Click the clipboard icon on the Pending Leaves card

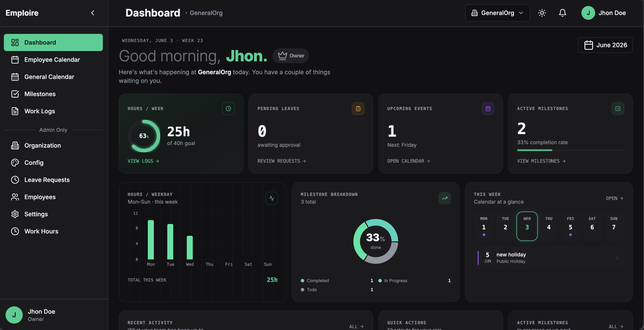pos(358,108)
